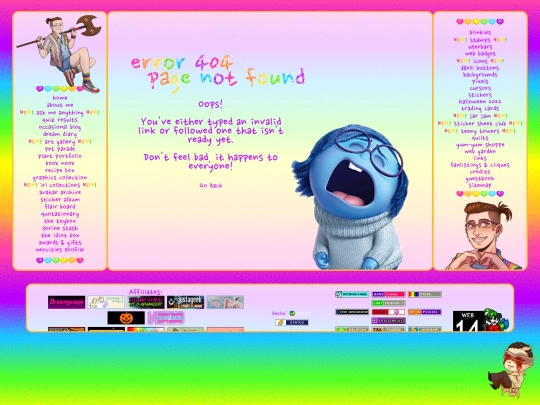Sign the guestbook

(480, 178)
